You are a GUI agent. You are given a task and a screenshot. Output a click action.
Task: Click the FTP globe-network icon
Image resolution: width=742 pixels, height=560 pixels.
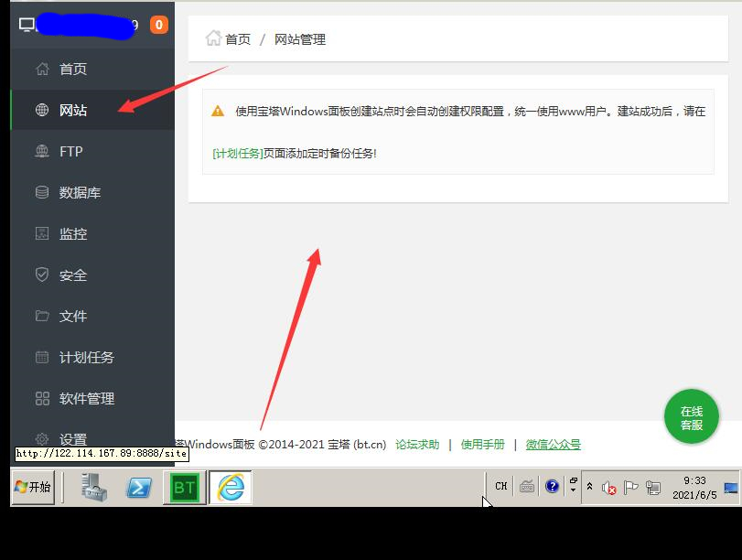point(42,152)
